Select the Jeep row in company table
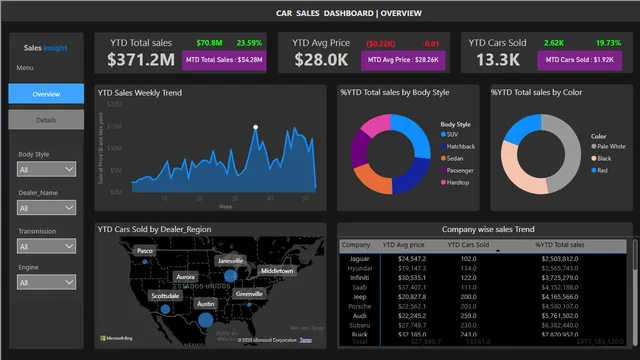Viewport: 640px width, 360px height. 483,297
